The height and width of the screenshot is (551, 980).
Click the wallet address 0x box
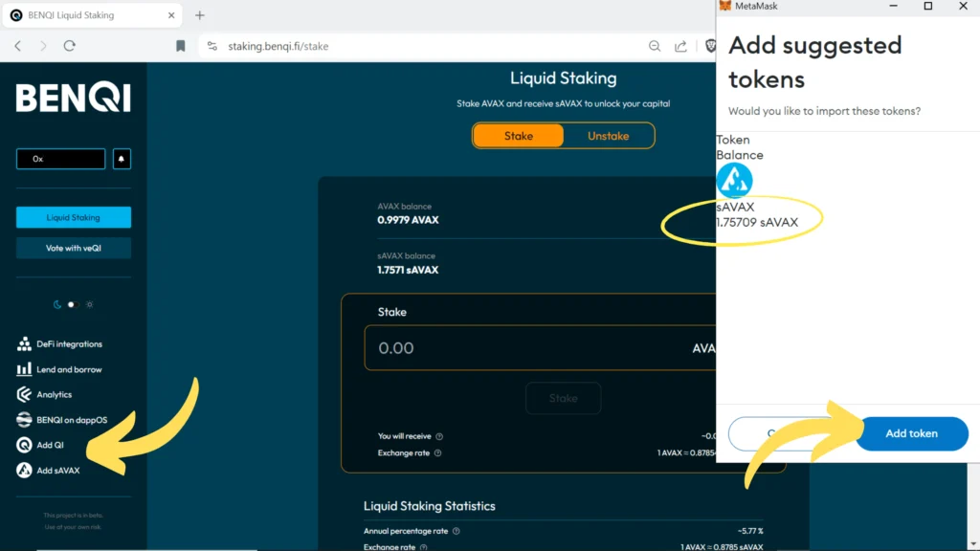pyautogui.click(x=60, y=159)
